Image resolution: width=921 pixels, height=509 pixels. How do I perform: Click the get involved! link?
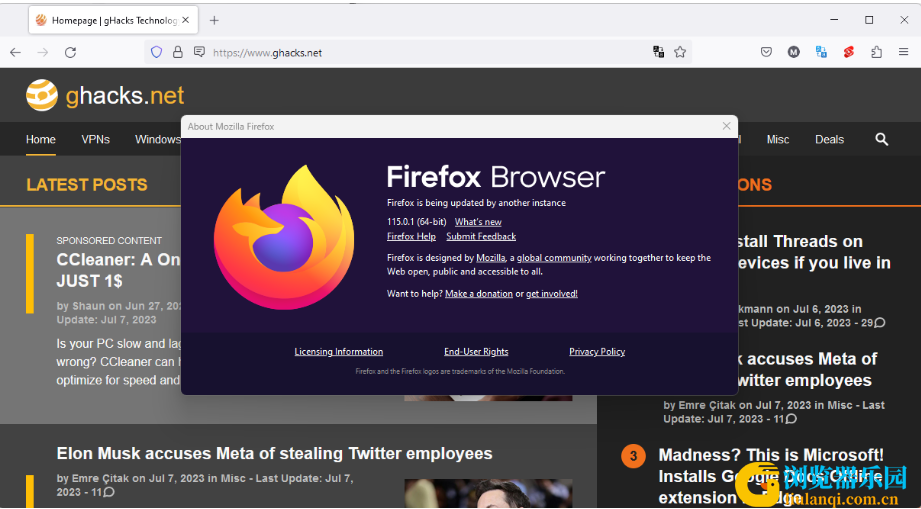point(552,294)
